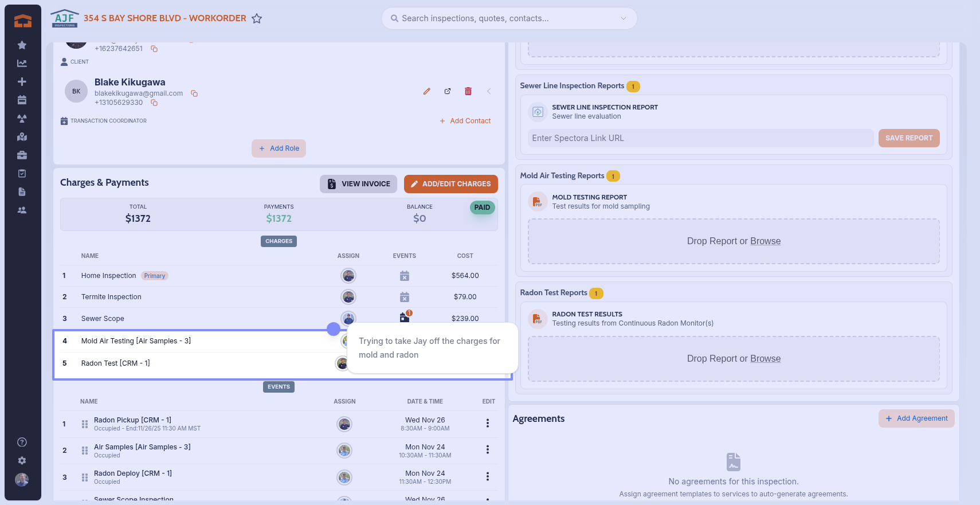Image resolution: width=980 pixels, height=505 pixels.
Task: Open Blake Kikugawa in external link
Action: (448, 91)
